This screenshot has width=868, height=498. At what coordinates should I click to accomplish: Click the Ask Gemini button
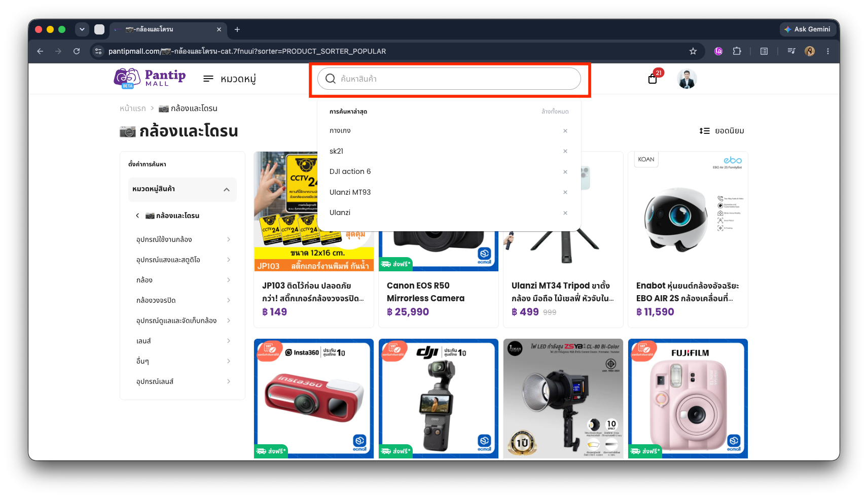(x=808, y=29)
